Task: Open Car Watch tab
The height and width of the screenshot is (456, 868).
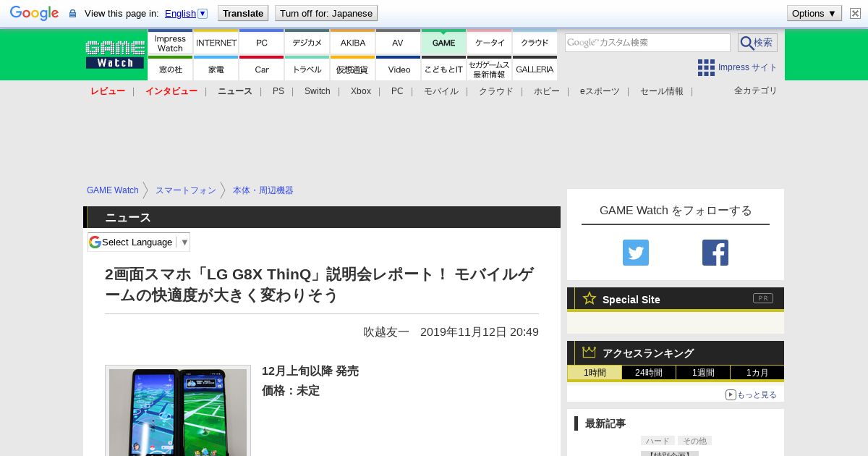Action: [x=262, y=68]
